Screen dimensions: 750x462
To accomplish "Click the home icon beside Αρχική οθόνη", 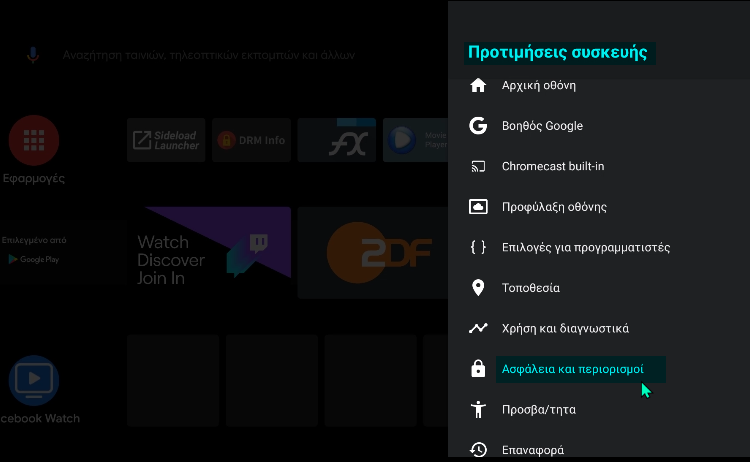I will (478, 85).
